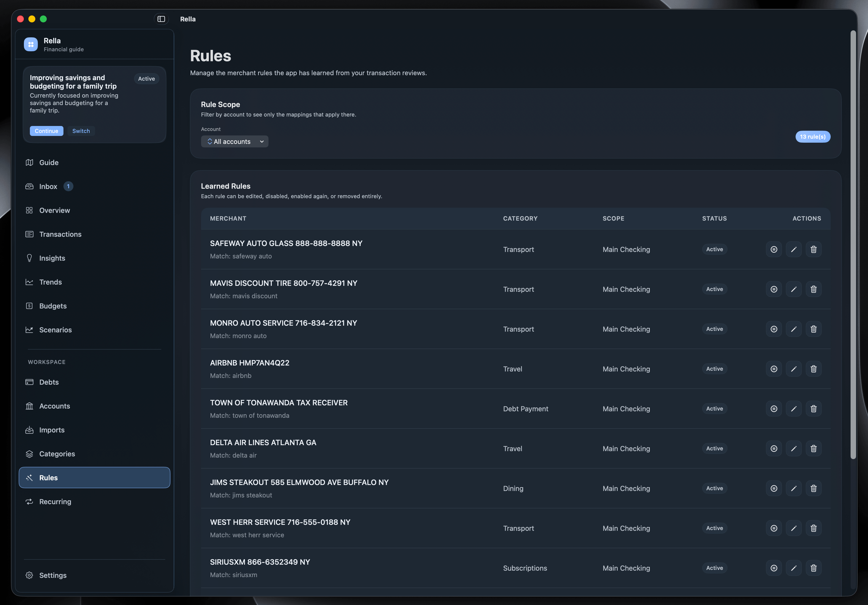Remove the MONRO AUTO SERVICE rule
Viewport: 868px width, 605px height.
[x=814, y=329]
